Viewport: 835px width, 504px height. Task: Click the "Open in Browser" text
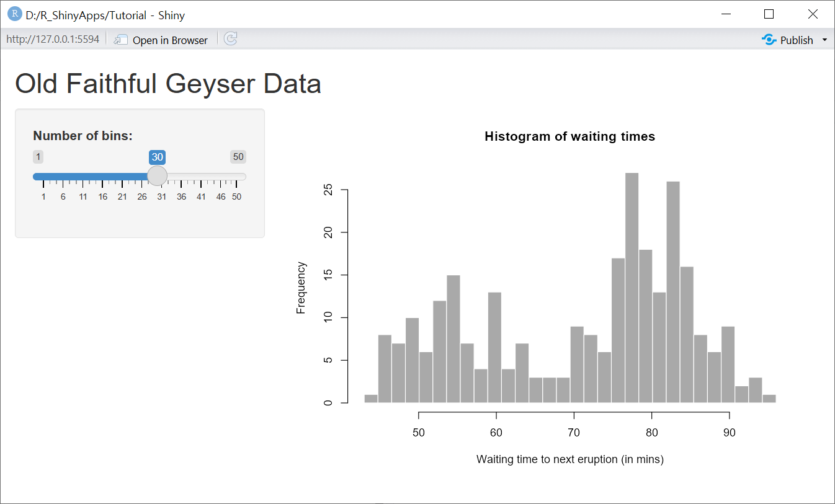(x=170, y=40)
